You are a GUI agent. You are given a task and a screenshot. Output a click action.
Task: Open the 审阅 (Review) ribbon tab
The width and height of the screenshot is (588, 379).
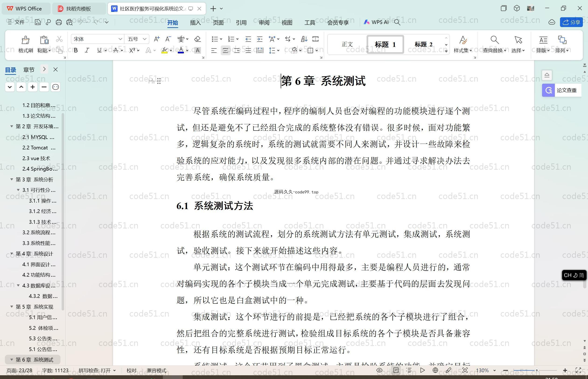point(264,22)
